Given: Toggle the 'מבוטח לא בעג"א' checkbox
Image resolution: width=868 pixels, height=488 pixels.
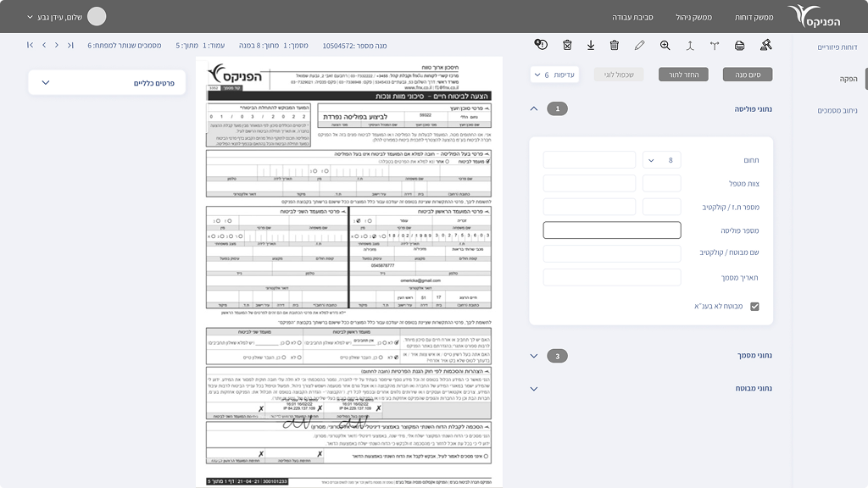Looking at the screenshot, I should point(754,307).
